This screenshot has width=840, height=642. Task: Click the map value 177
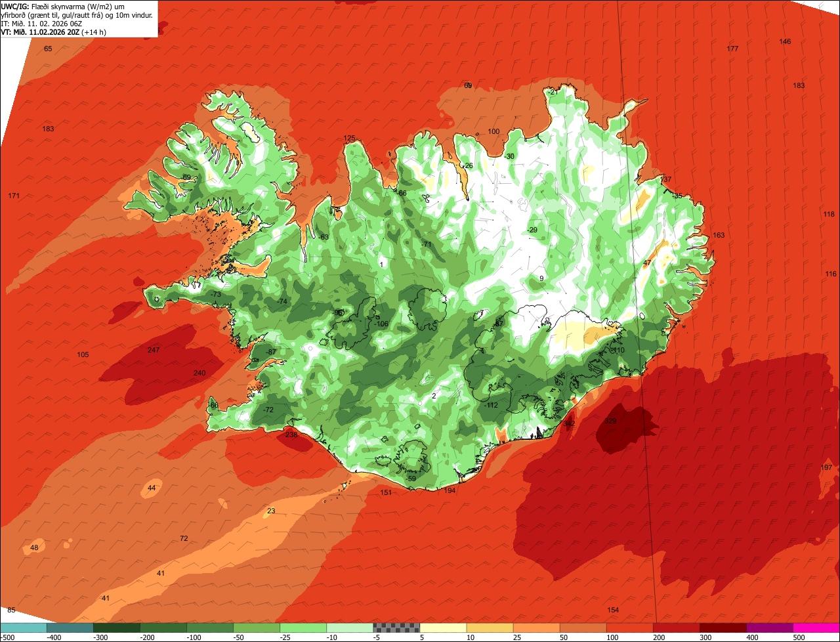click(732, 49)
